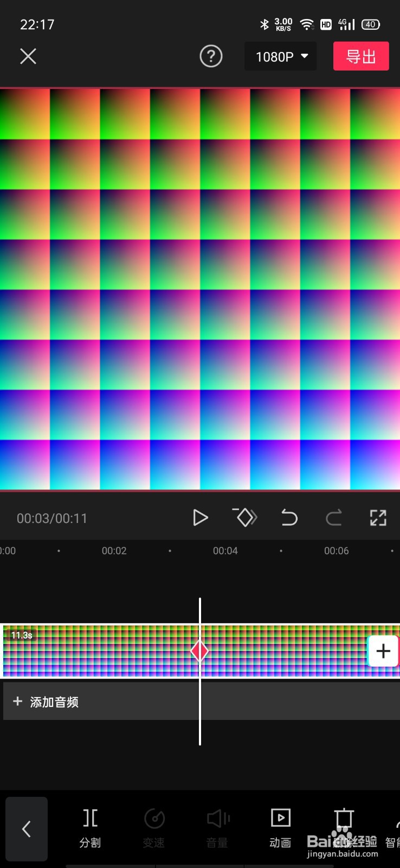Tap the 11.3s clip duration label
The width and height of the screenshot is (400, 868).
[x=22, y=635]
